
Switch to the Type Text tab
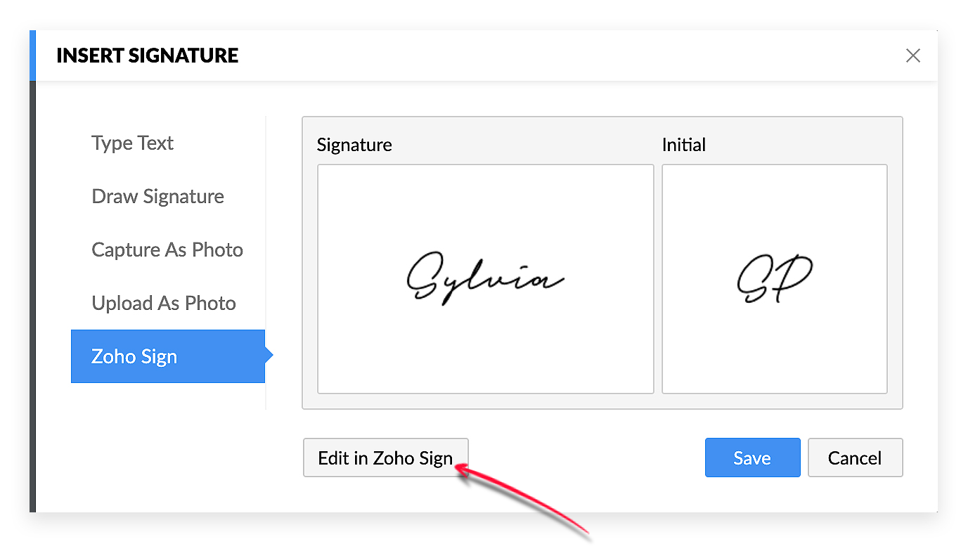132,143
